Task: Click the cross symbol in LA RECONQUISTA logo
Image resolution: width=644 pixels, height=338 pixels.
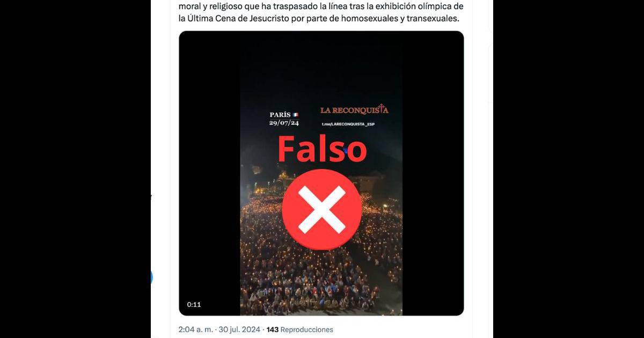Action: [x=382, y=107]
